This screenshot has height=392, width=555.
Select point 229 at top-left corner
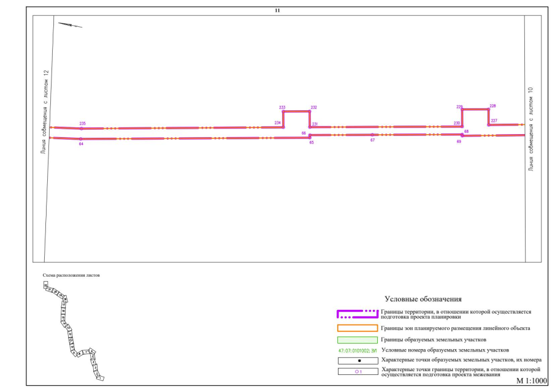click(462, 110)
